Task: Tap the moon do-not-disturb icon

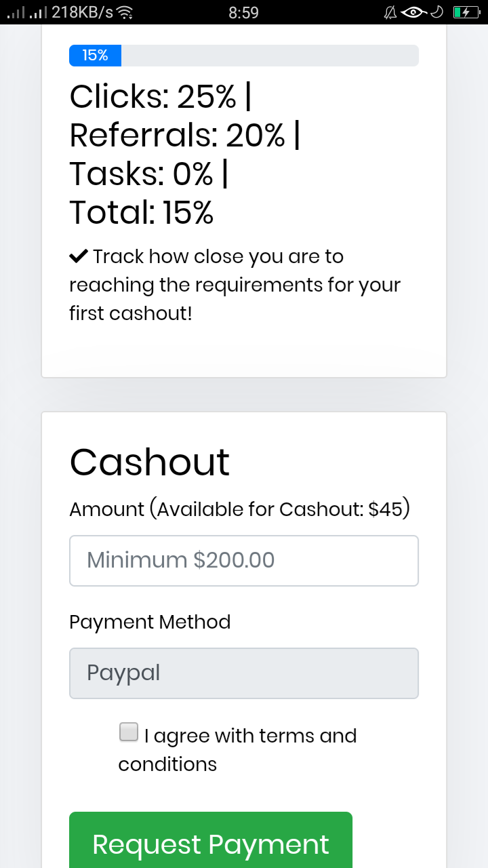Action: [x=437, y=12]
